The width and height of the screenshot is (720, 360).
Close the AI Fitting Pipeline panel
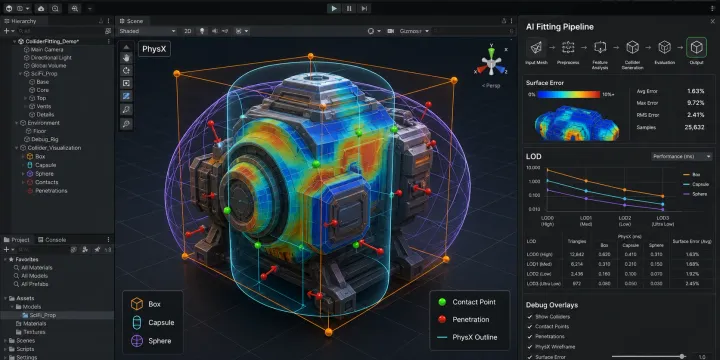(x=713, y=21)
